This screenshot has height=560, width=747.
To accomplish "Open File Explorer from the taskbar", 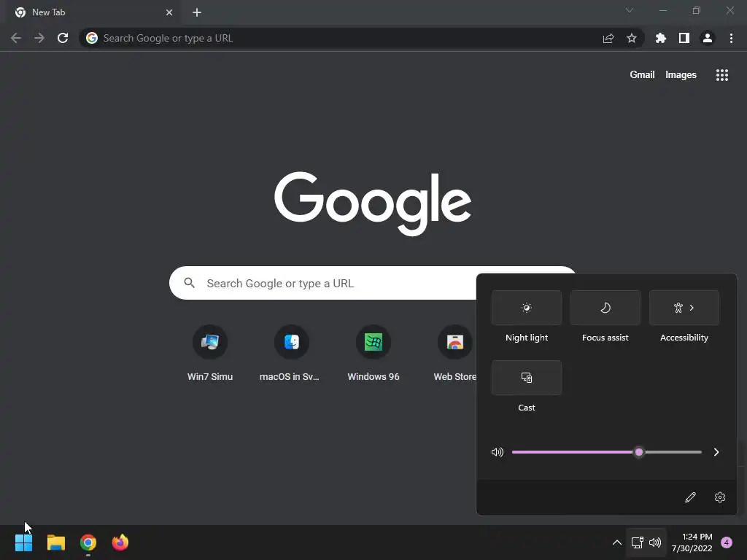I will [x=55, y=542].
